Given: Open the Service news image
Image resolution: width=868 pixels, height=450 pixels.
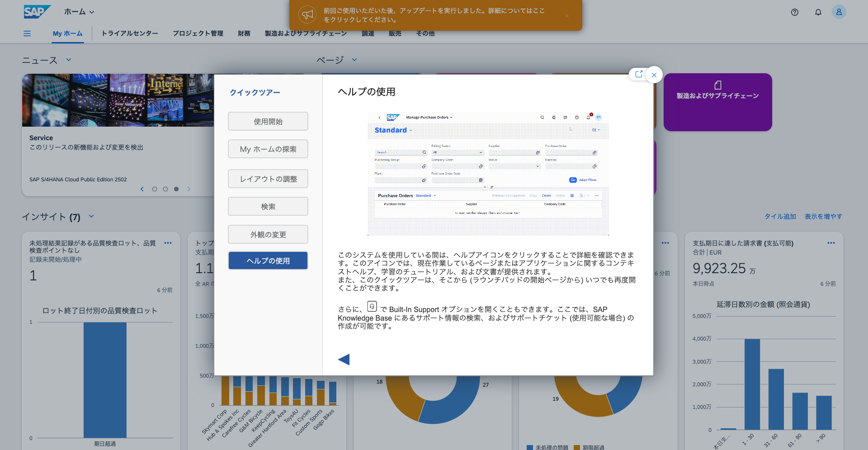Looking at the screenshot, I should point(118,100).
